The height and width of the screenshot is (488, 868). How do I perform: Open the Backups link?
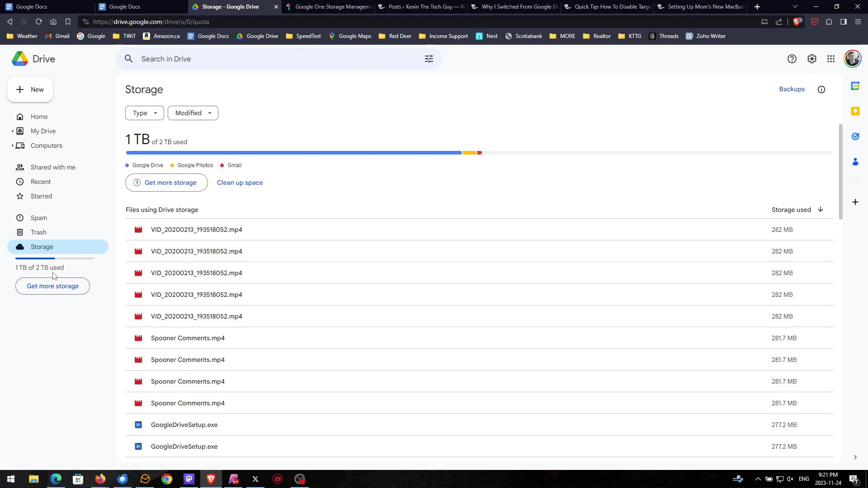pos(792,89)
